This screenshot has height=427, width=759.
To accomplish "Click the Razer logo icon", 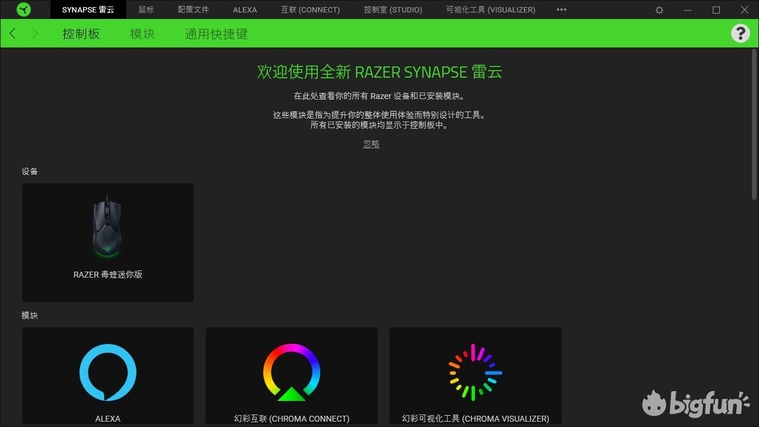I will pyautogui.click(x=23, y=9).
